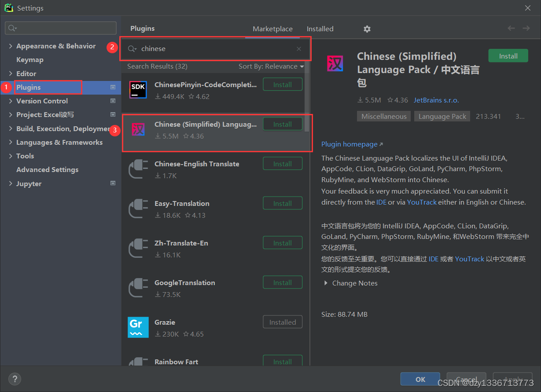Open the JetBrains s.r.o. vendor link
This screenshot has height=392, width=541.
436,100
